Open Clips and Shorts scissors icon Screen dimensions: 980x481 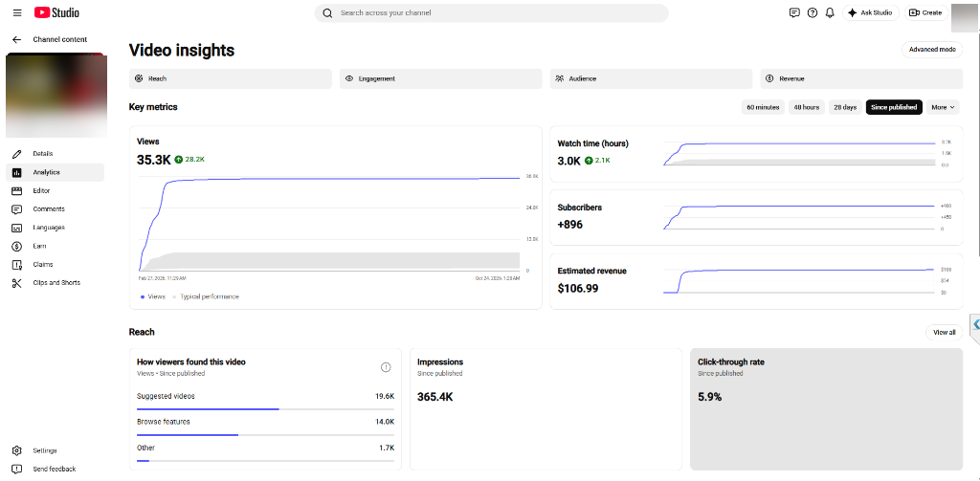coord(17,283)
